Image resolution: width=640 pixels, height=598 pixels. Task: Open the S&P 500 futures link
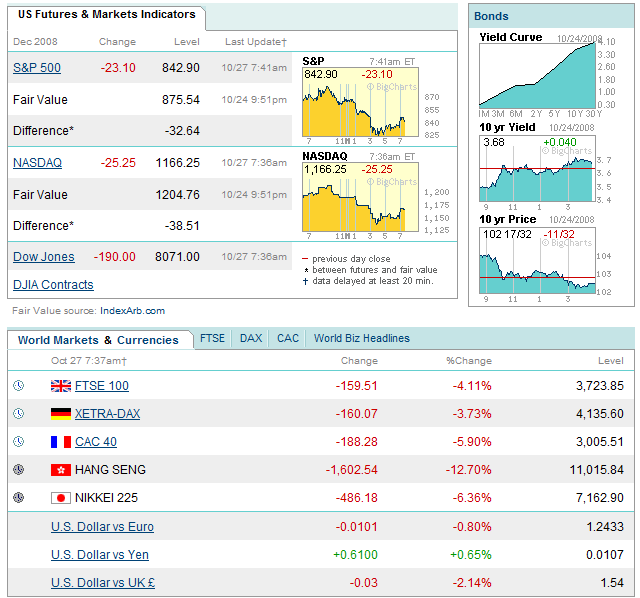tap(37, 68)
